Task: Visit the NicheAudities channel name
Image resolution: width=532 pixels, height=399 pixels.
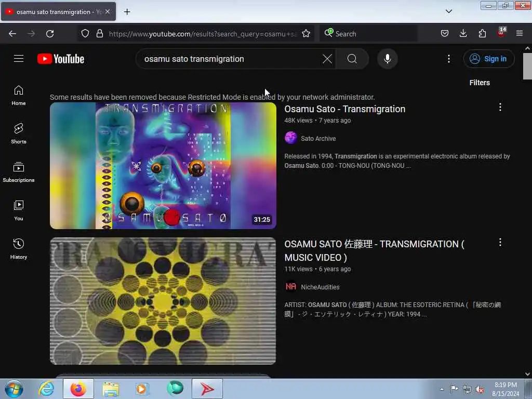Action: (x=320, y=287)
